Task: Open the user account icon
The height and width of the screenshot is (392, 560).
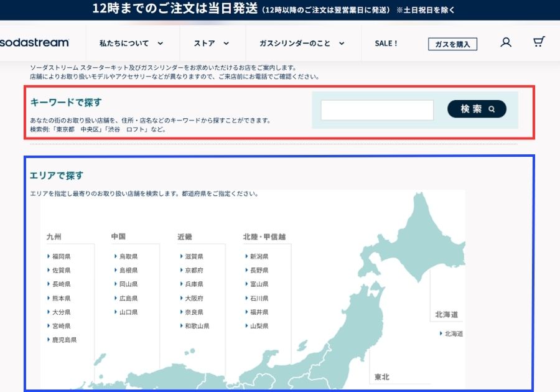Action: (506, 42)
